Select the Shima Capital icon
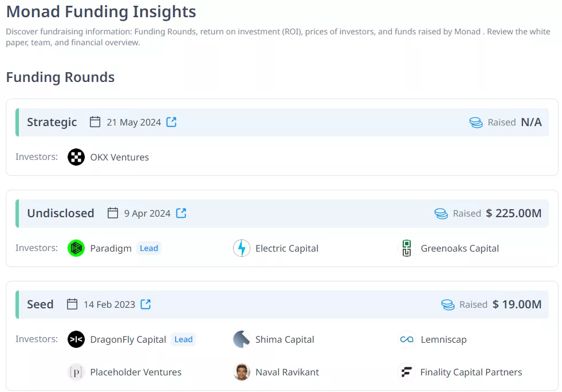This screenshot has height=392, width=562. point(242,339)
